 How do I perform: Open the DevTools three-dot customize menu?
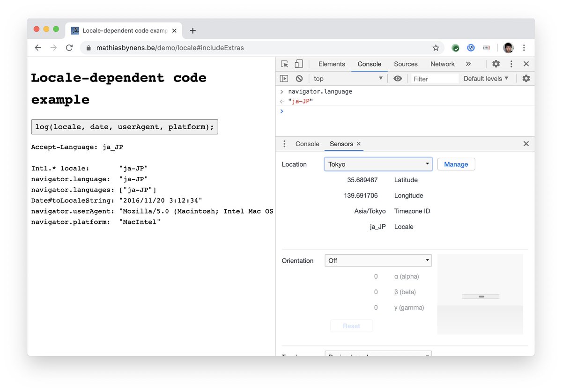point(511,64)
